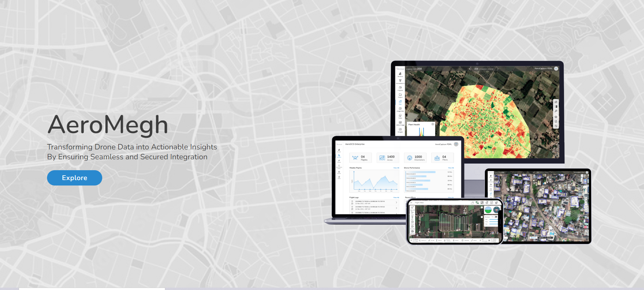Click the Land icon in phone mockup
This screenshot has width=644, height=290.
(412, 212)
